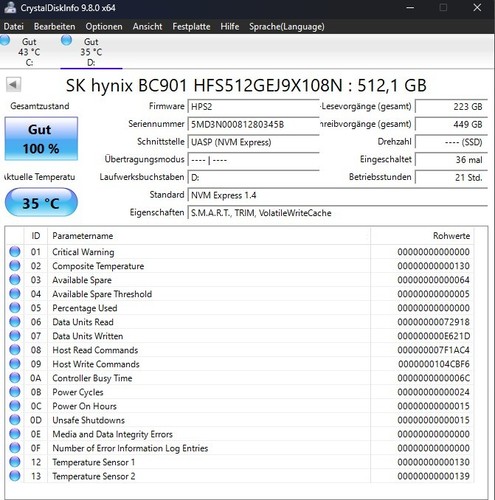Click the disk title SK hynix BC901
The image size is (495, 500).
tap(246, 85)
